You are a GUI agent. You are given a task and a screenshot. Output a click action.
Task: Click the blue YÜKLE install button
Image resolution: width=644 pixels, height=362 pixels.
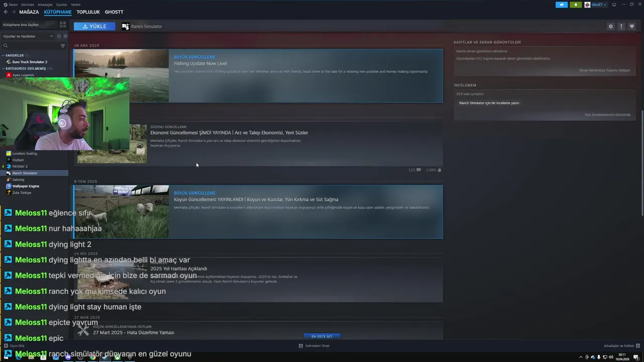94,26
